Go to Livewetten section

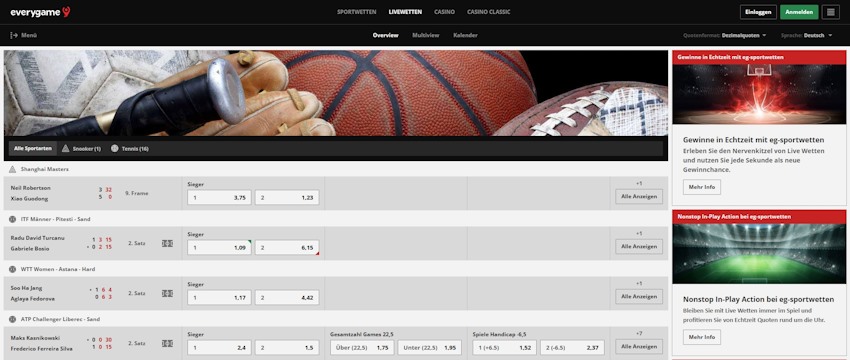point(405,12)
